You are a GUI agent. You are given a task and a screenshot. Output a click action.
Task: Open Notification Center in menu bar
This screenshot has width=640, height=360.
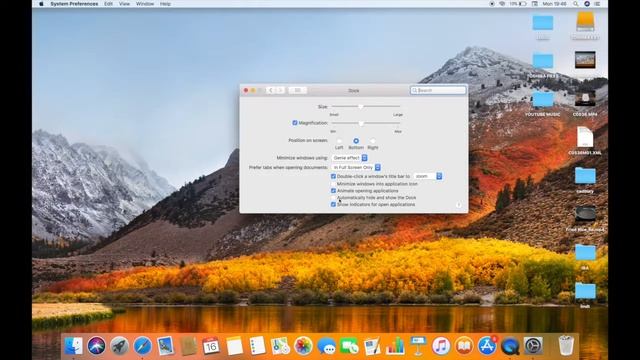597,4
